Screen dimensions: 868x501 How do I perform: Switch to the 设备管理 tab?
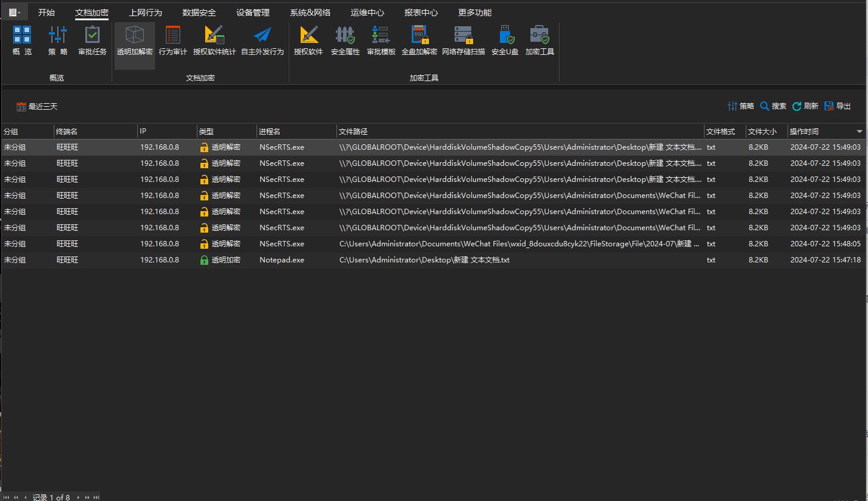tap(253, 13)
